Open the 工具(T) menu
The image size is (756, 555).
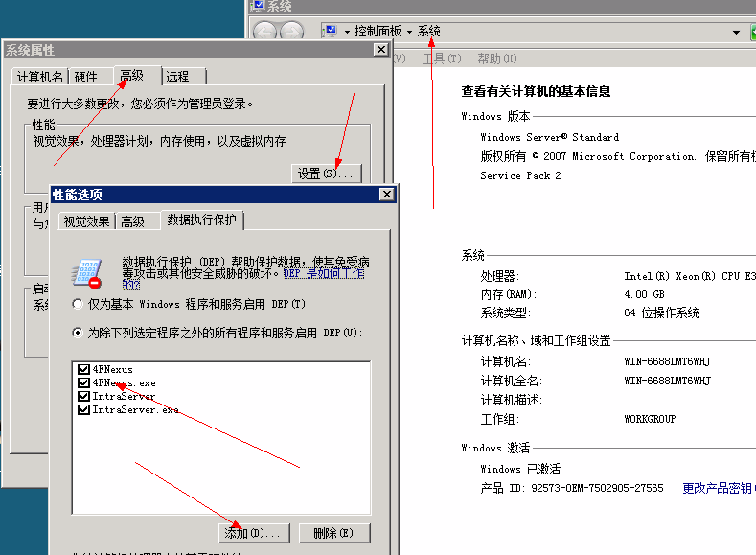442,58
